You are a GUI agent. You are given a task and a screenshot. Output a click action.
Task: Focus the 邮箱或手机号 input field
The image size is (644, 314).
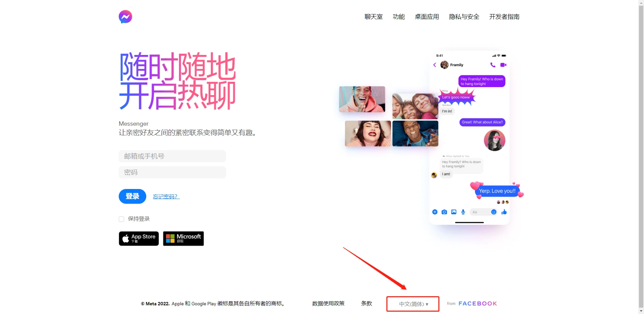(x=172, y=156)
